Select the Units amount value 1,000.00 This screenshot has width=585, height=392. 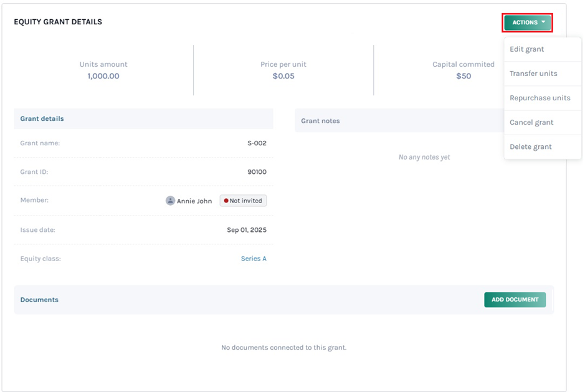(x=103, y=75)
